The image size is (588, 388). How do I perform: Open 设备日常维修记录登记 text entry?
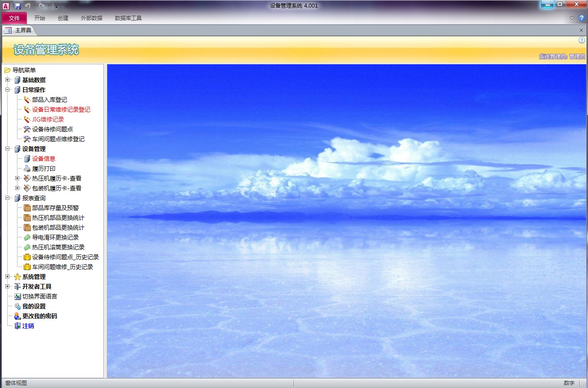61,110
